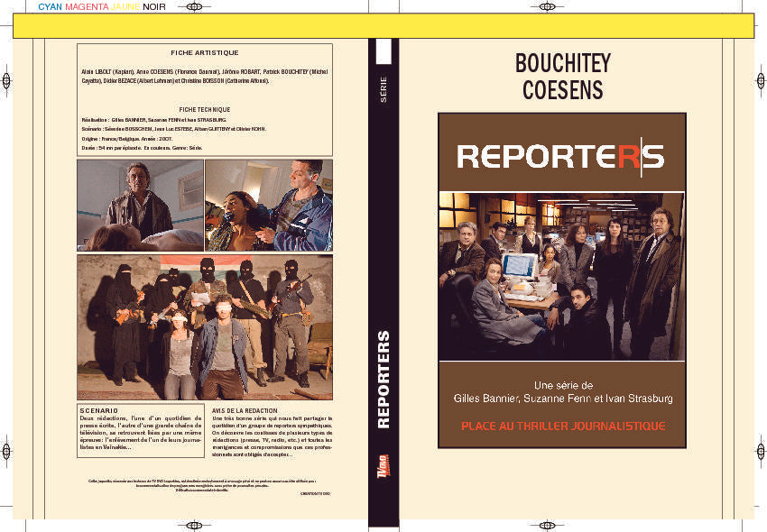
Task: Click the FICHE TECHNIQUE heading
Action: [205, 110]
